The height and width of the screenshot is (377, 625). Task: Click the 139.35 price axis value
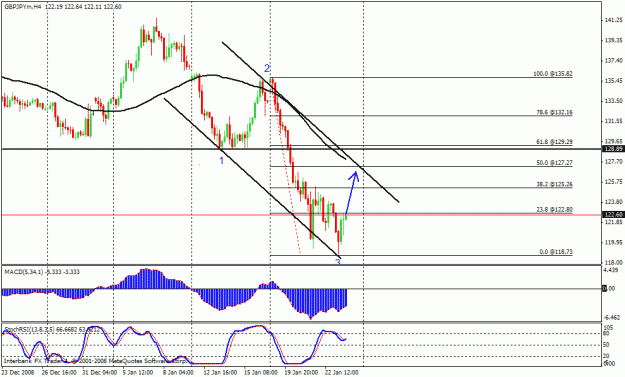click(x=614, y=40)
